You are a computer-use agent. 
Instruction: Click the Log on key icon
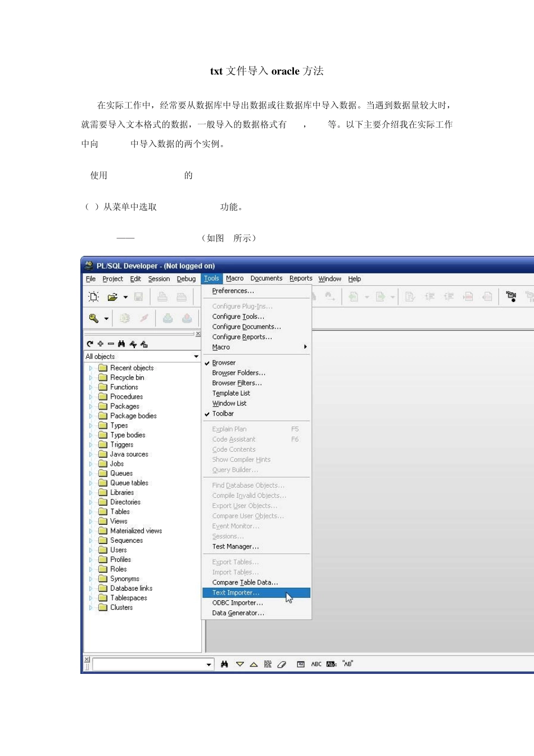(94, 318)
